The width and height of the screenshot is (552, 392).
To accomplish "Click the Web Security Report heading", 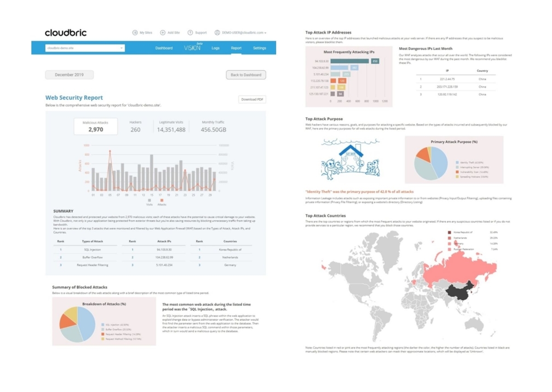I will coord(74,98).
